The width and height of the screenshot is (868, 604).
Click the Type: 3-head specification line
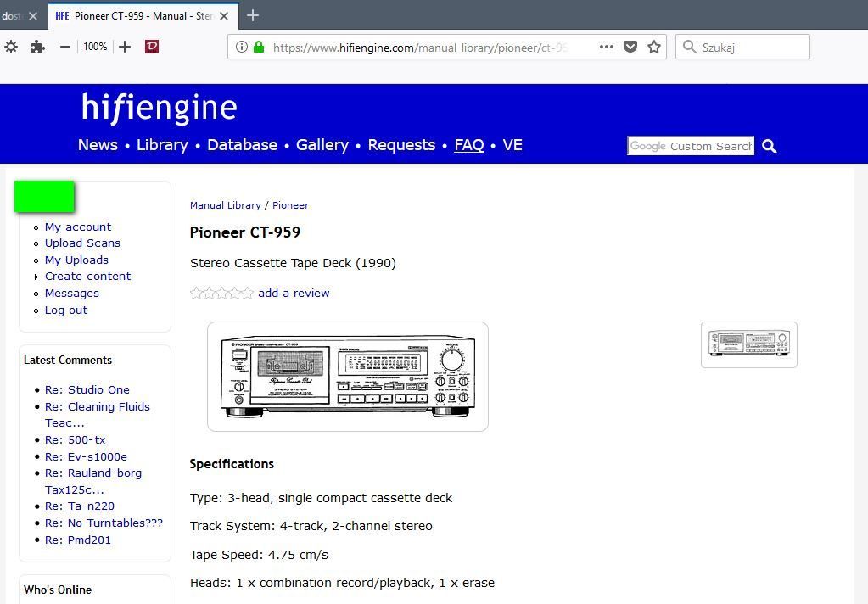(x=321, y=498)
